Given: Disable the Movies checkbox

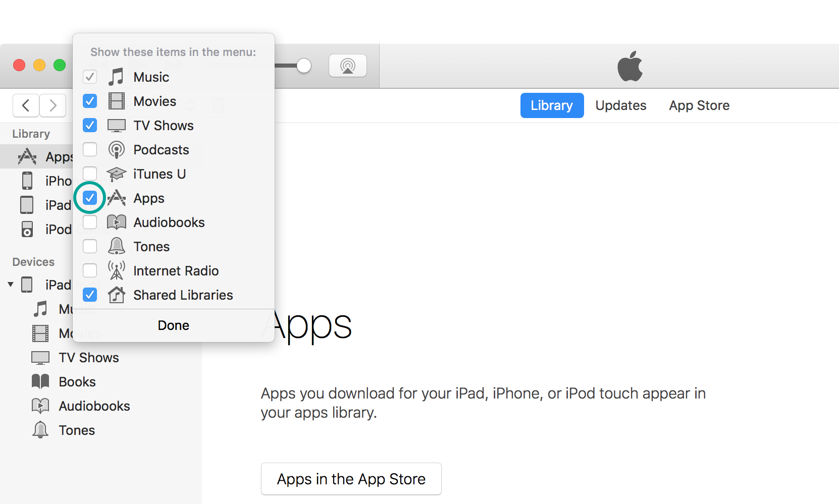Looking at the screenshot, I should [x=90, y=101].
